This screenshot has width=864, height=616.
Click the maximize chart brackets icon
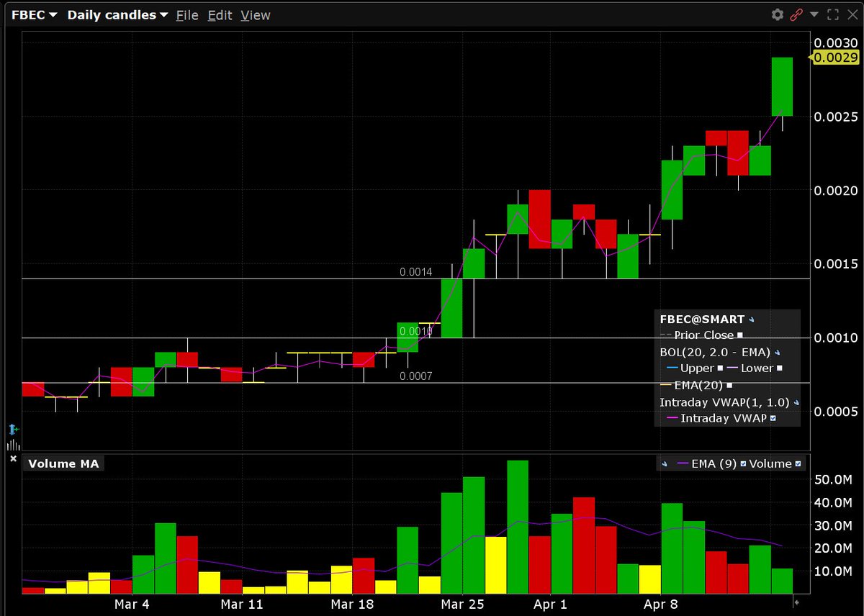point(833,14)
